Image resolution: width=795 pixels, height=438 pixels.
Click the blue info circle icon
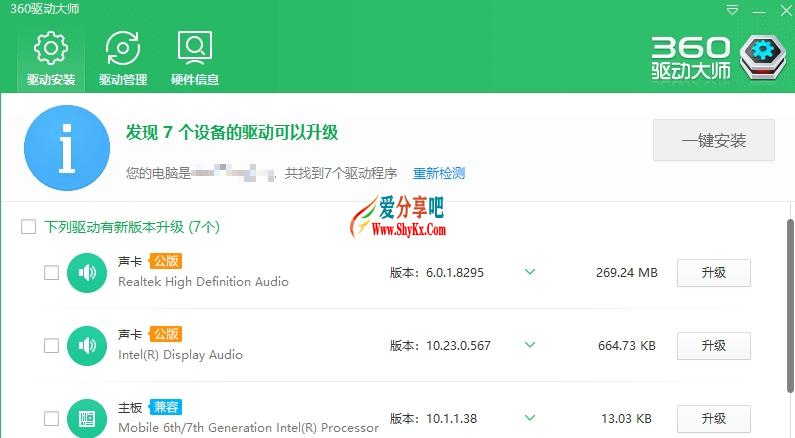coord(67,148)
